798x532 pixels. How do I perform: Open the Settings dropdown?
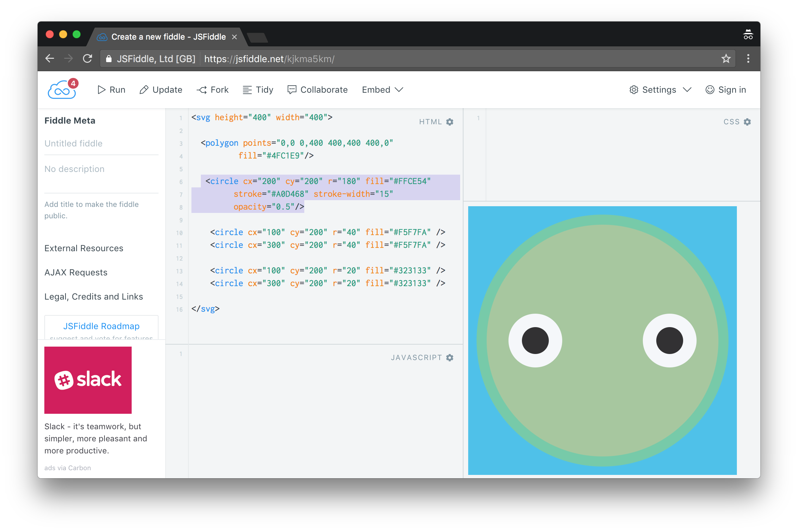click(x=660, y=90)
